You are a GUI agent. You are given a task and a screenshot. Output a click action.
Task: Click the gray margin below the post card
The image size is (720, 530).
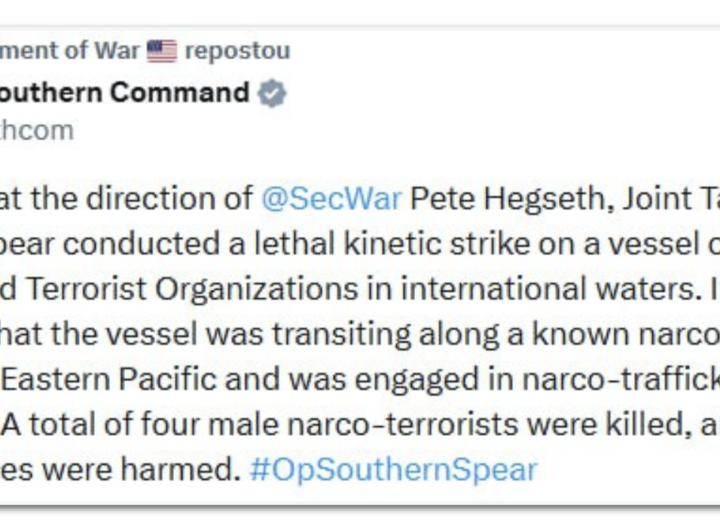tap(360, 518)
